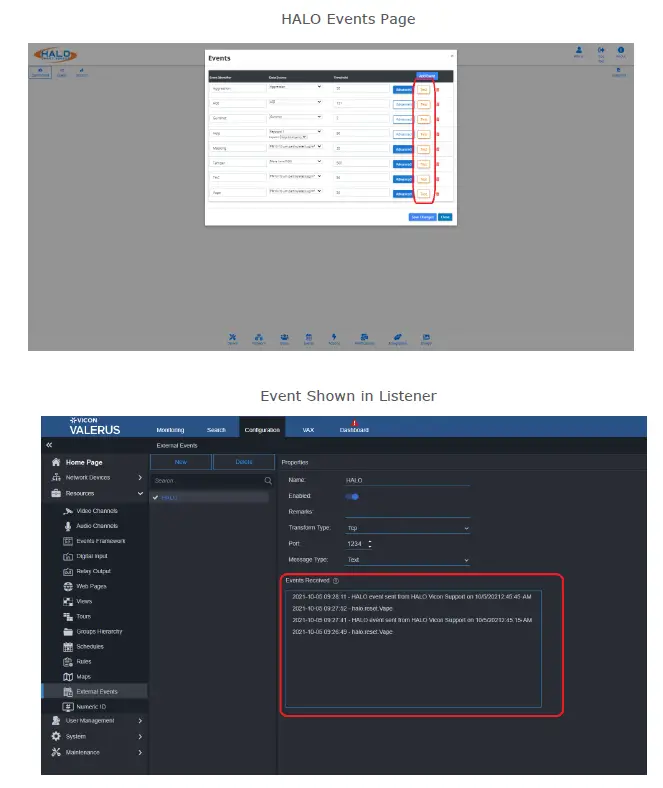Screen dimensions: 663x788
Task: Click HALO Actions lightning icon
Action: pos(334,339)
